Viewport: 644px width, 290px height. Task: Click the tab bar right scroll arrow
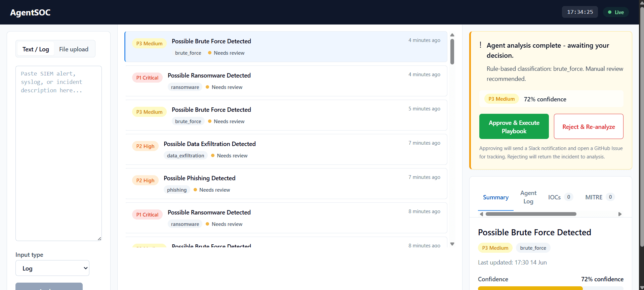click(620, 214)
